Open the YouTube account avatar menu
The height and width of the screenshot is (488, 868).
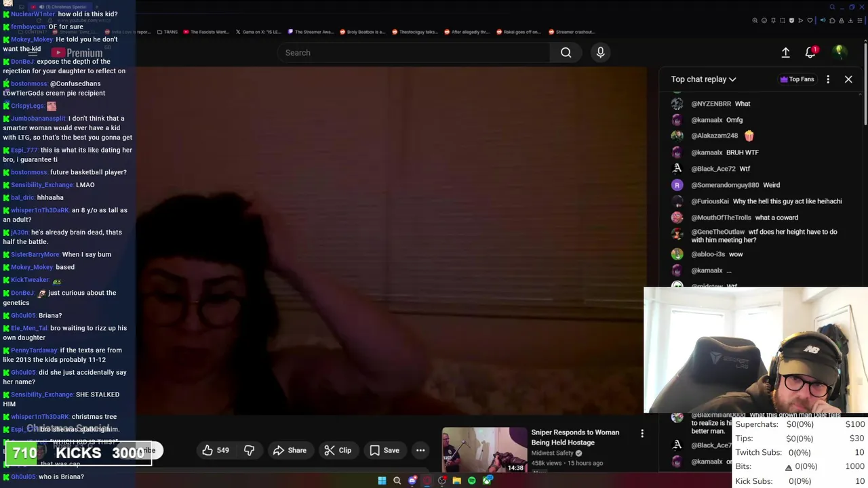point(840,52)
